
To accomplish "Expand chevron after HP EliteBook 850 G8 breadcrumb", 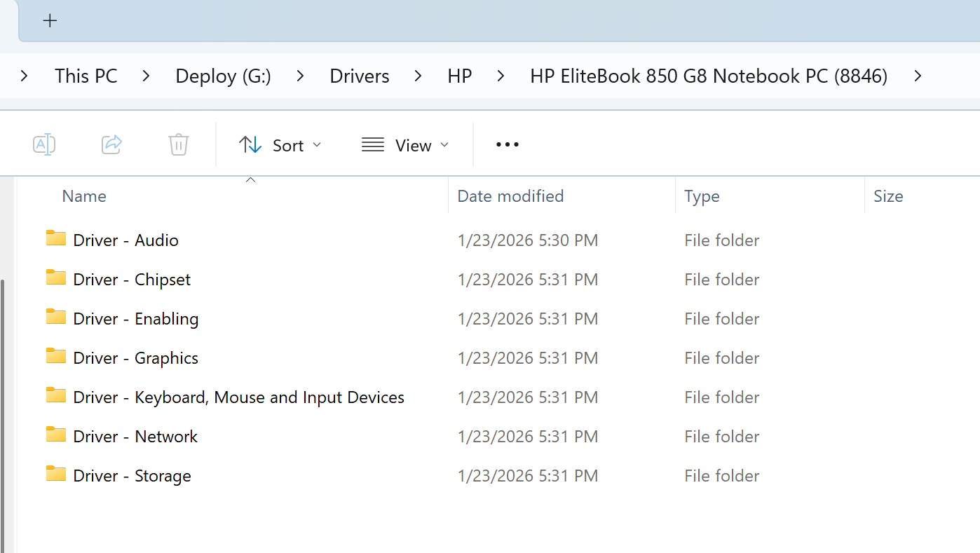I will [918, 76].
